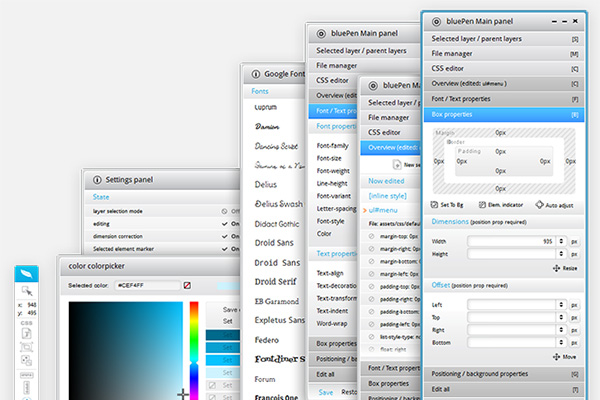Click the target icon of the rearmost bluePen Main panel
This screenshot has height=400, width=600.
click(x=321, y=34)
